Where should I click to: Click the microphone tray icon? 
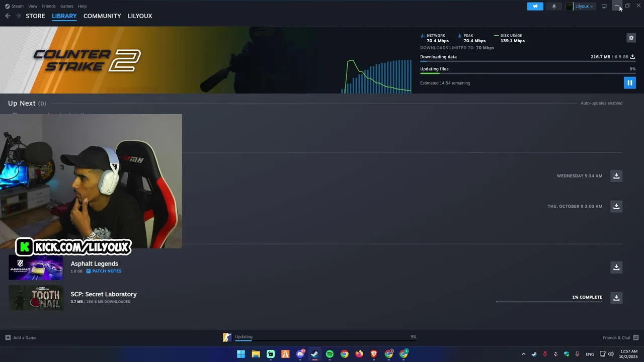click(x=577, y=354)
